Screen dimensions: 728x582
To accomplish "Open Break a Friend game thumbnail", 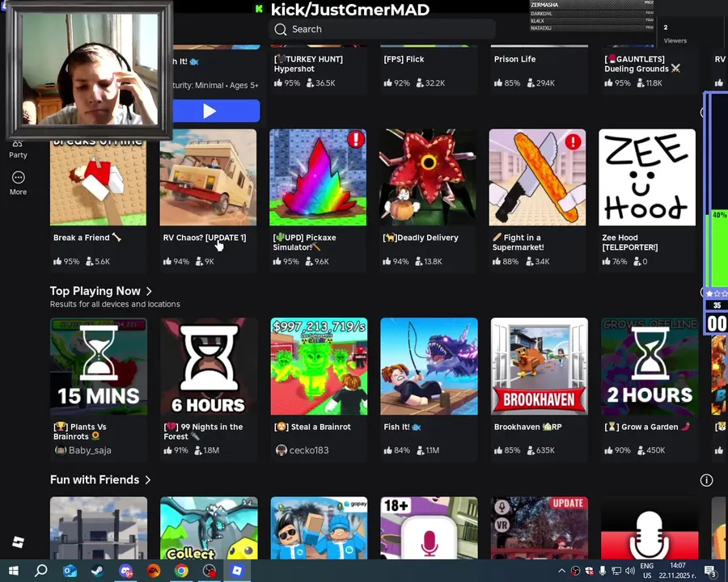I will coord(98,183).
